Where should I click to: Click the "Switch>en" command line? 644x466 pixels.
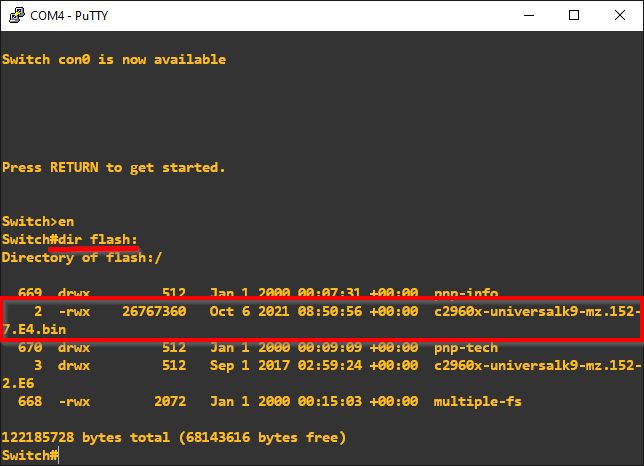click(38, 221)
